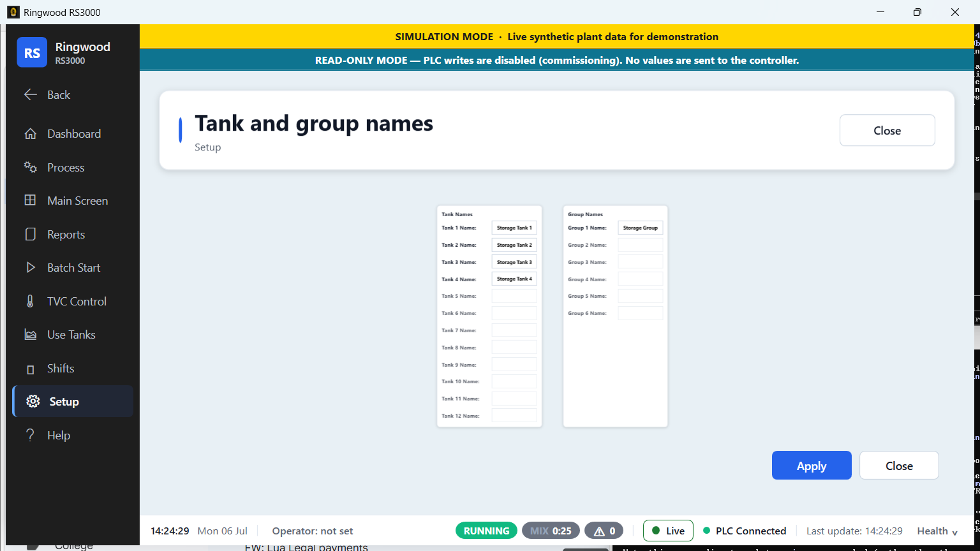980x551 pixels.
Task: Click the Back arrow icon
Action: [x=30, y=94]
